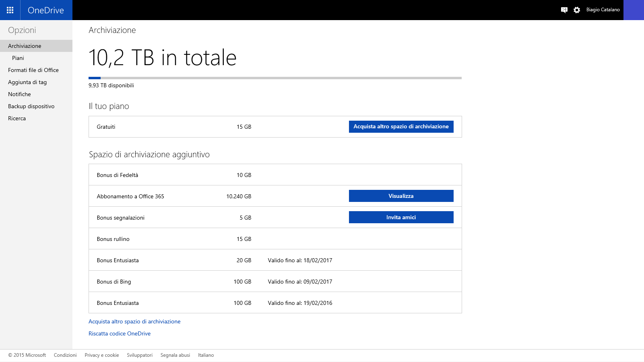Click the Opzioni sidebar heading

[x=22, y=30]
